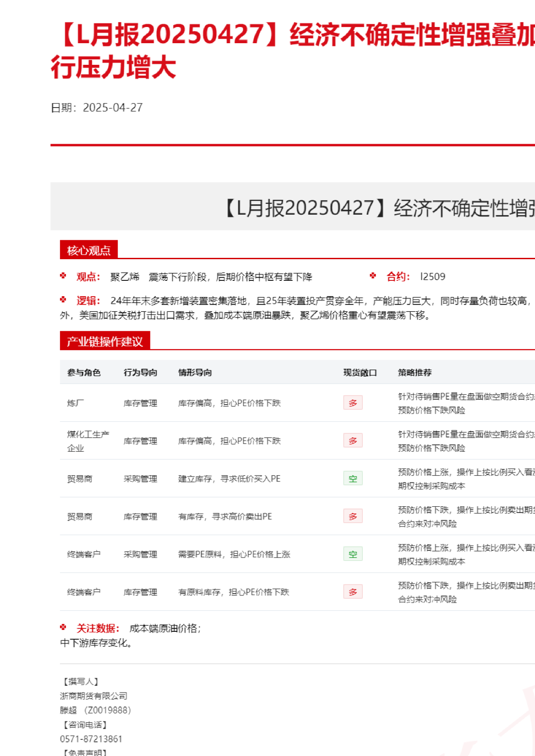This screenshot has width=535, height=756.
Task: Select the 空 badge in 贸易商 采购管理 row
Action: click(353, 478)
